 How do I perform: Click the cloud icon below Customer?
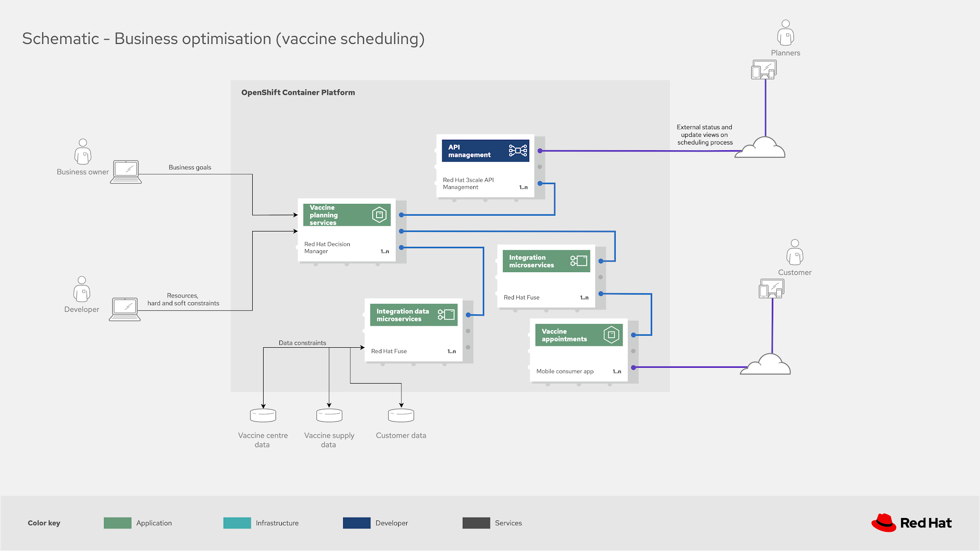coord(766,365)
